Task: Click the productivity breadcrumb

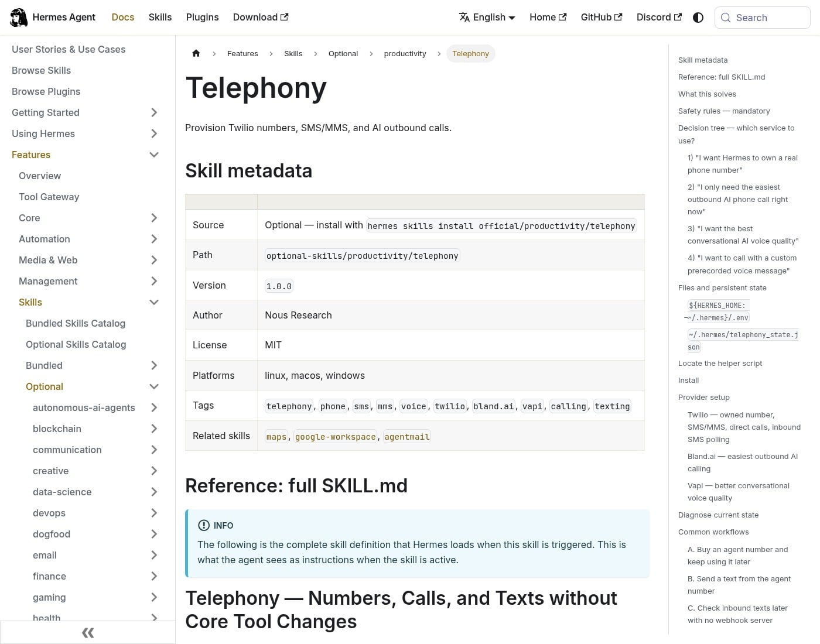Action: click(405, 53)
